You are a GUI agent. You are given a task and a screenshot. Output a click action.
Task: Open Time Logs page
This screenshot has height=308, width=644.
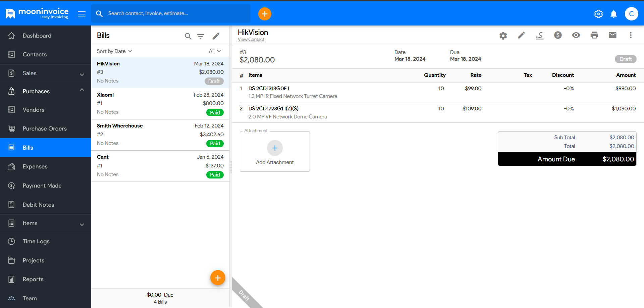[46, 241]
